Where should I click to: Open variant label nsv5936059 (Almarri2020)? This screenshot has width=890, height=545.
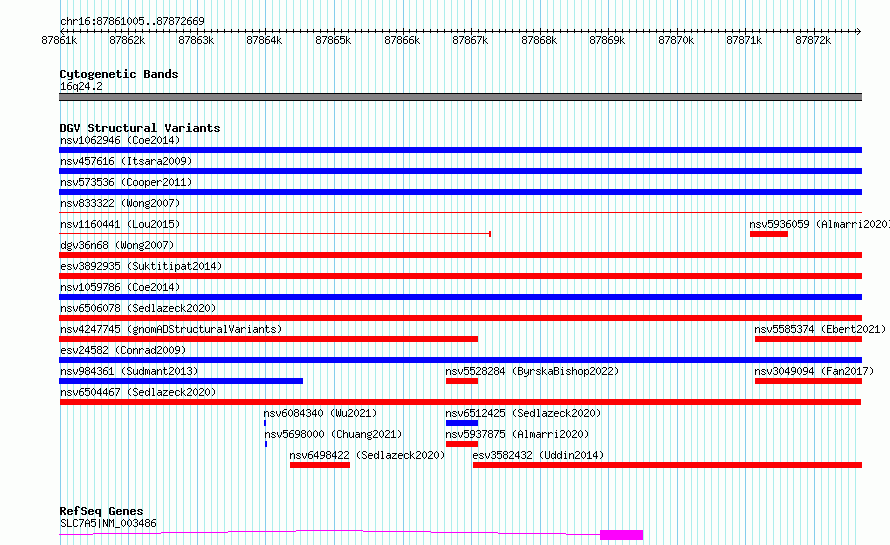[x=819, y=224]
